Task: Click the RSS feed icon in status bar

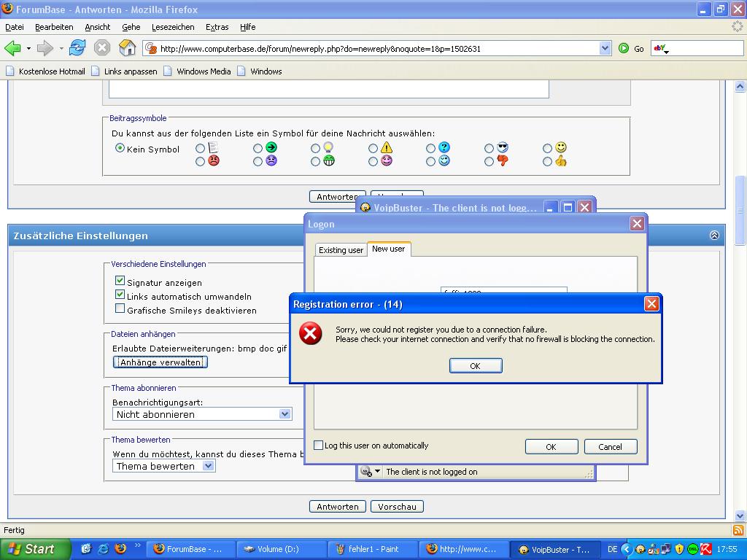Action: coord(738,531)
